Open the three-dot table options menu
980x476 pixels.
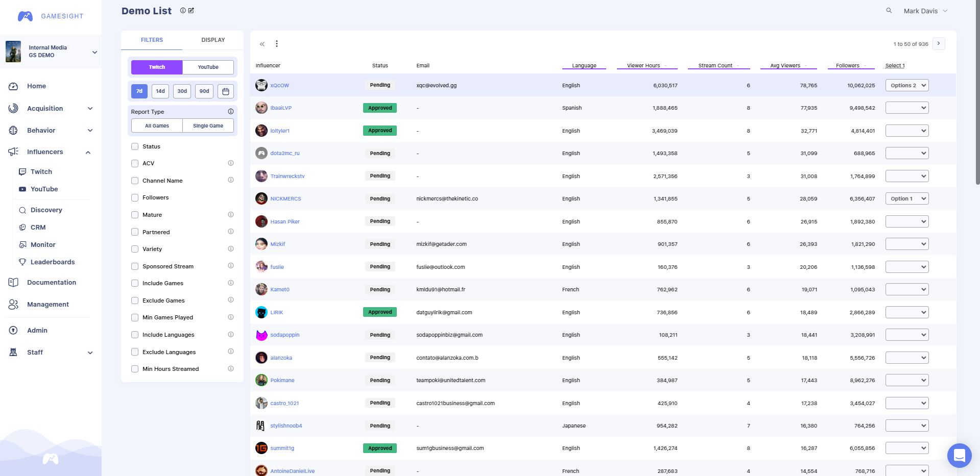click(277, 44)
